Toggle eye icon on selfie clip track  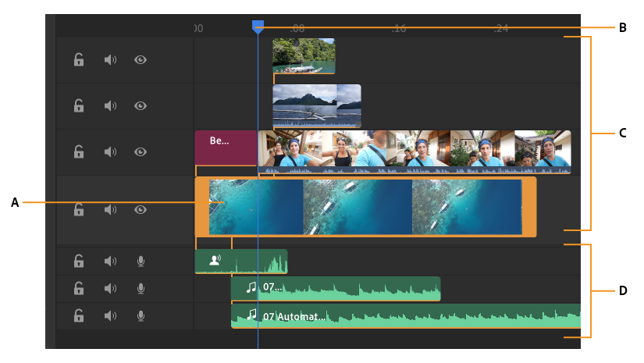pyautogui.click(x=141, y=152)
